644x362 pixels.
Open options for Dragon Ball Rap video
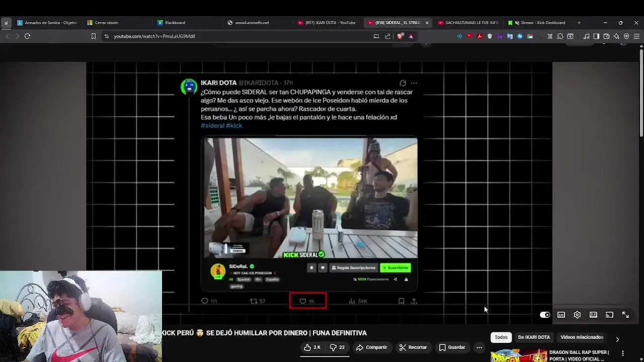623,353
